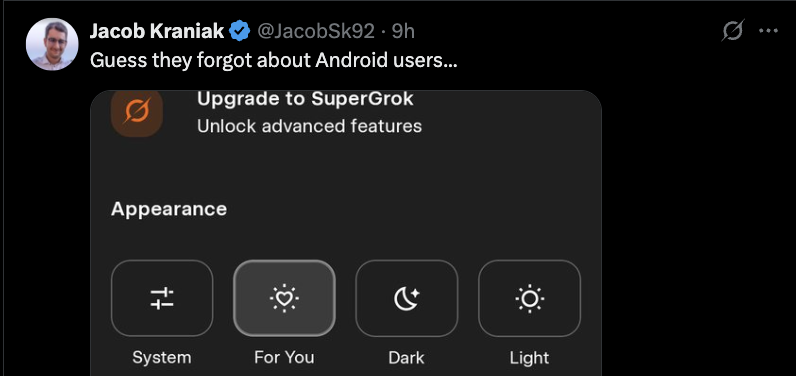Open the three-dot More menu
This screenshot has width=796, height=376.
[768, 31]
